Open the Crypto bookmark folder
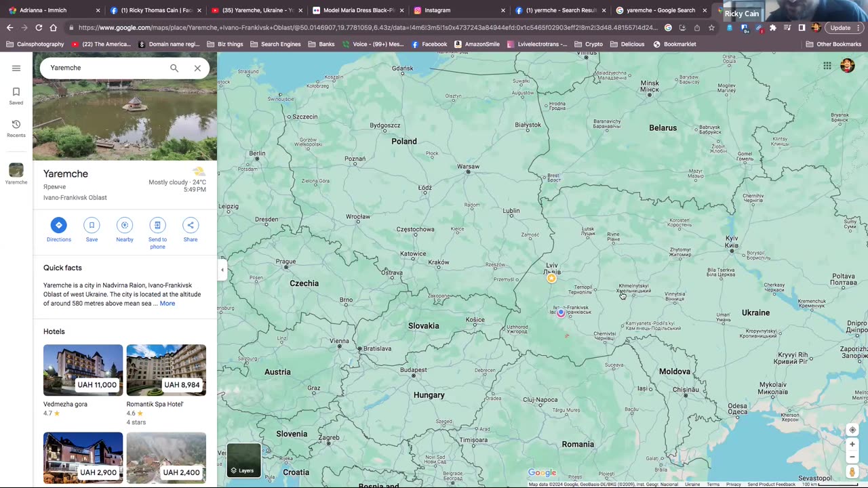The image size is (868, 488). pos(588,44)
